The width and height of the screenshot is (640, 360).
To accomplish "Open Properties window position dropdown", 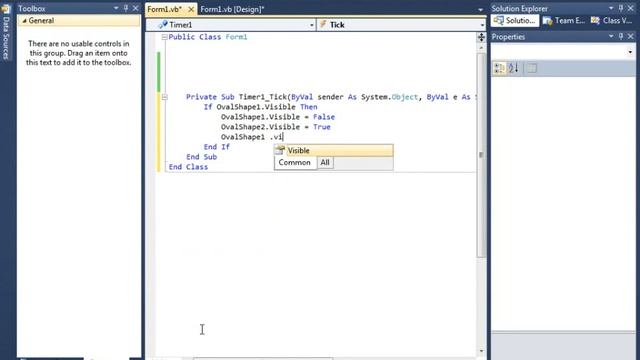I will (611, 36).
